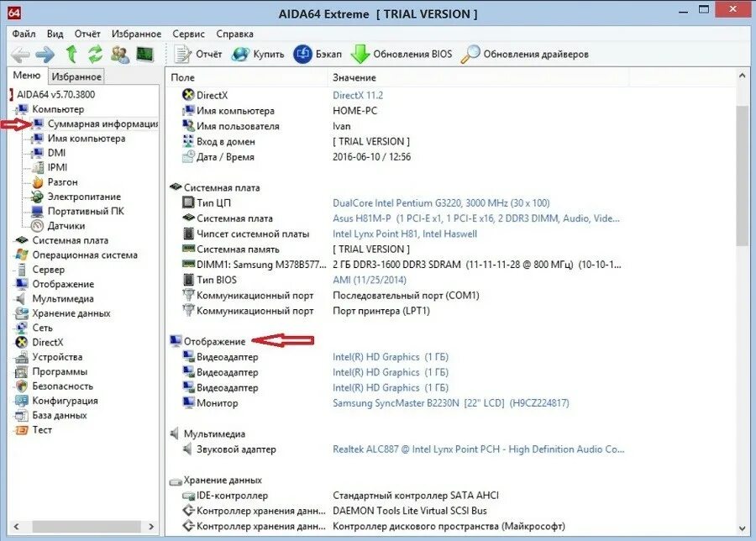This screenshot has height=541, width=756.
Task: Click DualCore Intel Pentium G3220 link
Action: (x=441, y=203)
